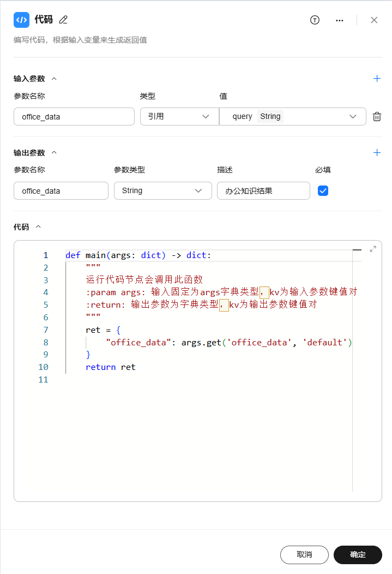This screenshot has width=392, height=574.
Task: Click the 确定 confirm button
Action: (x=358, y=554)
